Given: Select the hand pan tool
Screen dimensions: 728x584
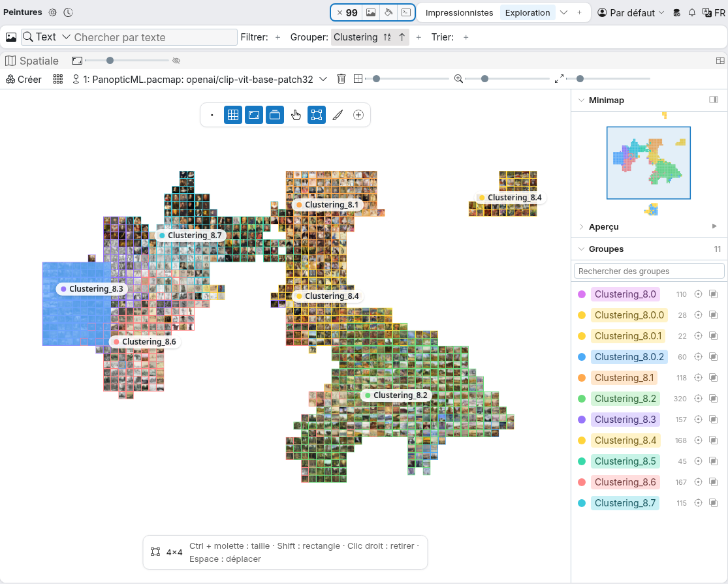Looking at the screenshot, I should point(296,115).
